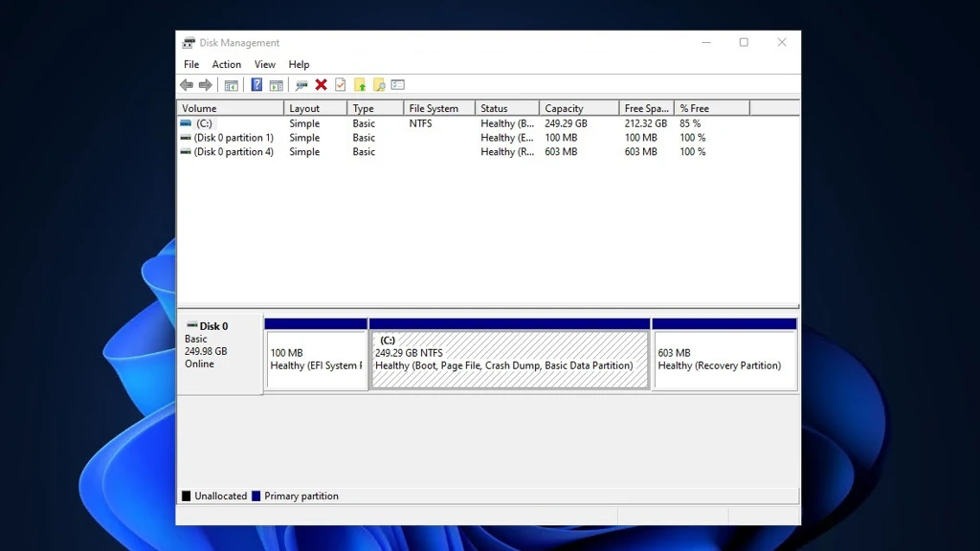Viewport: 980px width, 551px height.
Task: Click the blue Primary partition legend swatch
Action: pos(256,496)
